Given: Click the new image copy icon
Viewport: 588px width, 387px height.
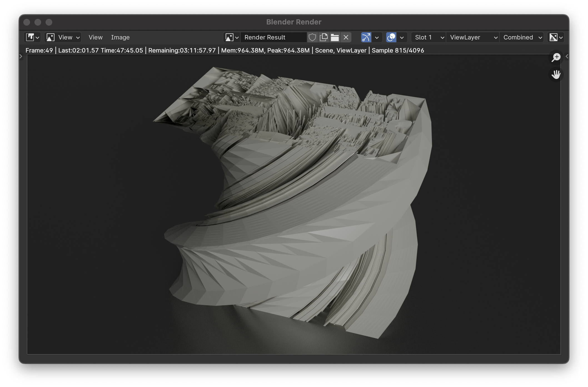Looking at the screenshot, I should [x=323, y=37].
